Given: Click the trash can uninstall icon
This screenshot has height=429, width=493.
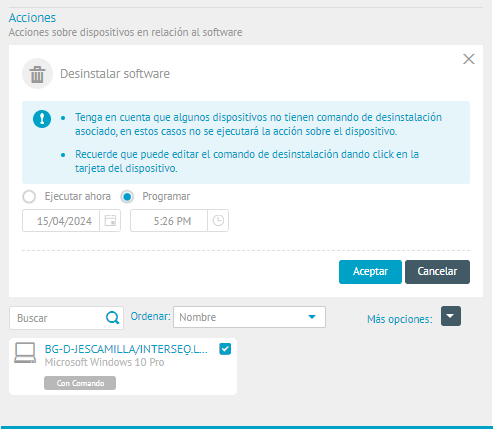Looking at the screenshot, I should point(37,74).
